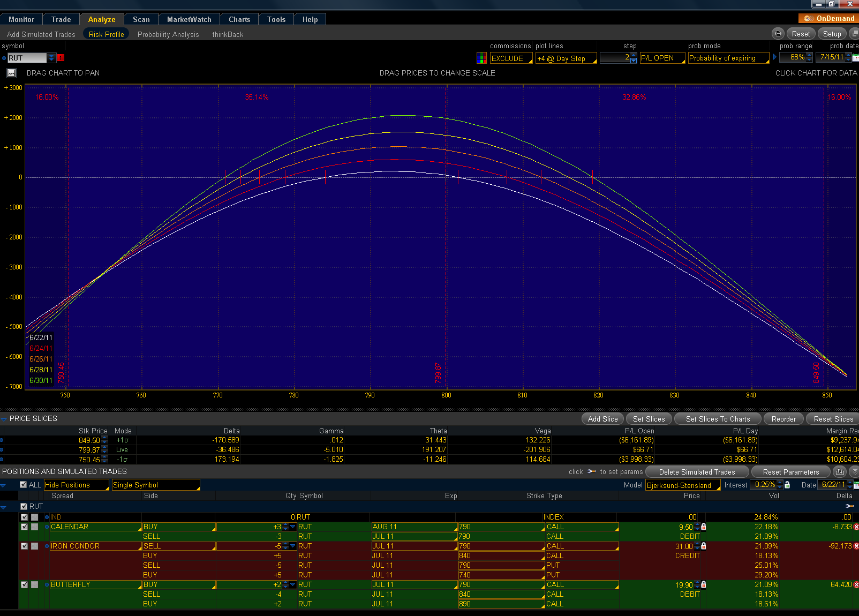Click the blue dot beside the BUTTERFLY spread
Image resolution: width=859 pixels, height=616 pixels.
click(x=47, y=585)
